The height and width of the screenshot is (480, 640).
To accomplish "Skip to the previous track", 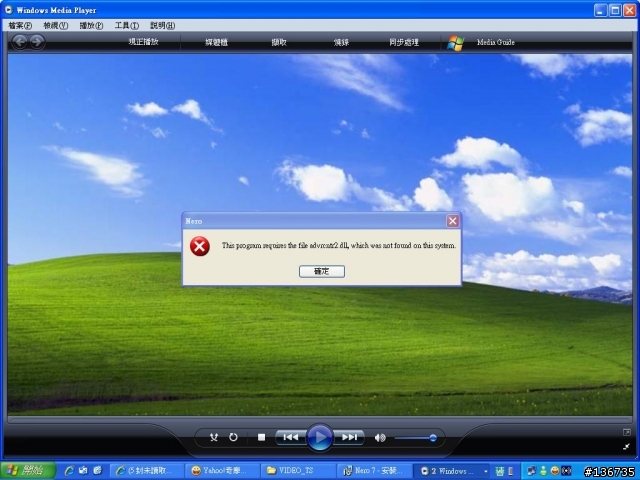I will (x=291, y=438).
